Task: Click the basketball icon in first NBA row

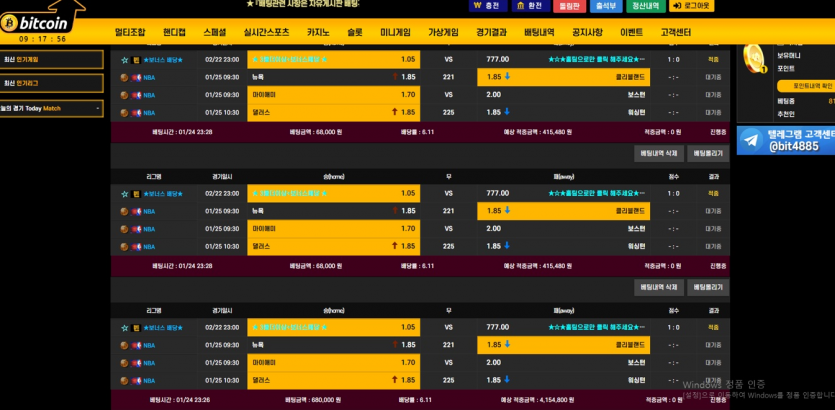Action: (x=125, y=77)
